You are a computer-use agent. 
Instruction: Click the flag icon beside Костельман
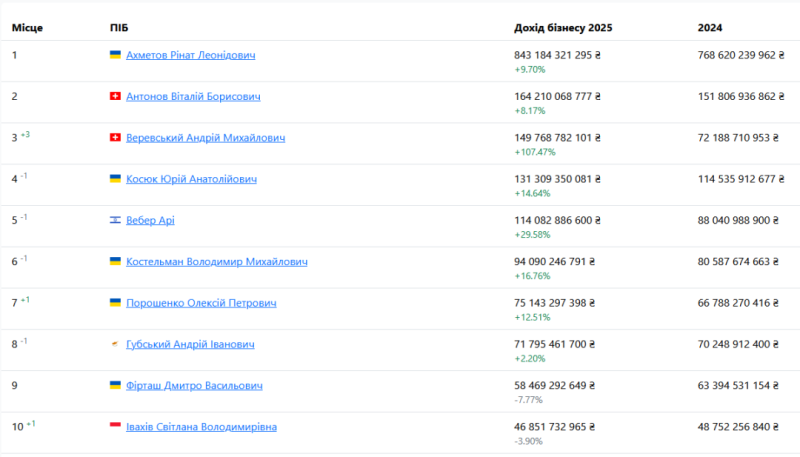pos(115,261)
